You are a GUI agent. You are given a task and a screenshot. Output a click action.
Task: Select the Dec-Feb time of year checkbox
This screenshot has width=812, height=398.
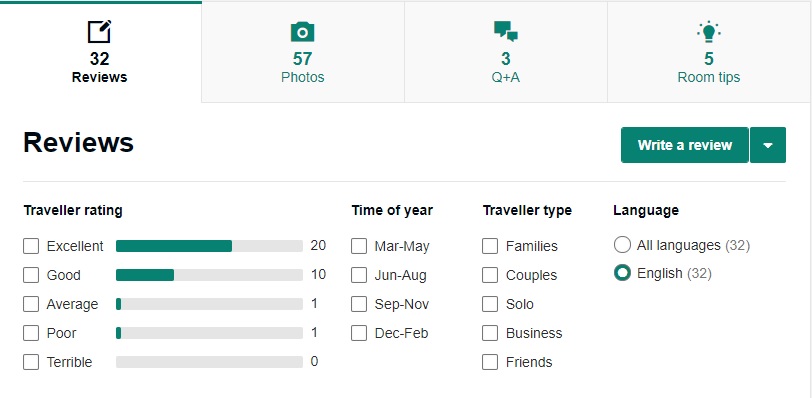[359, 333]
